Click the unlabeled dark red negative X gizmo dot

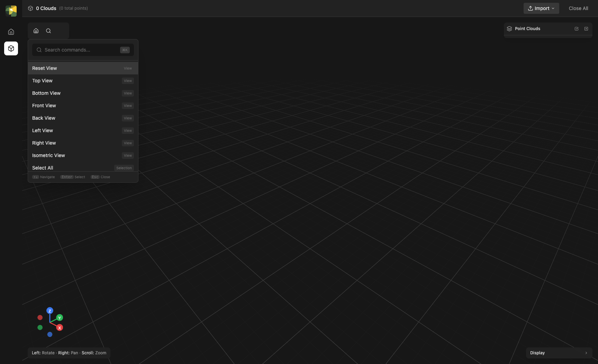click(x=40, y=317)
